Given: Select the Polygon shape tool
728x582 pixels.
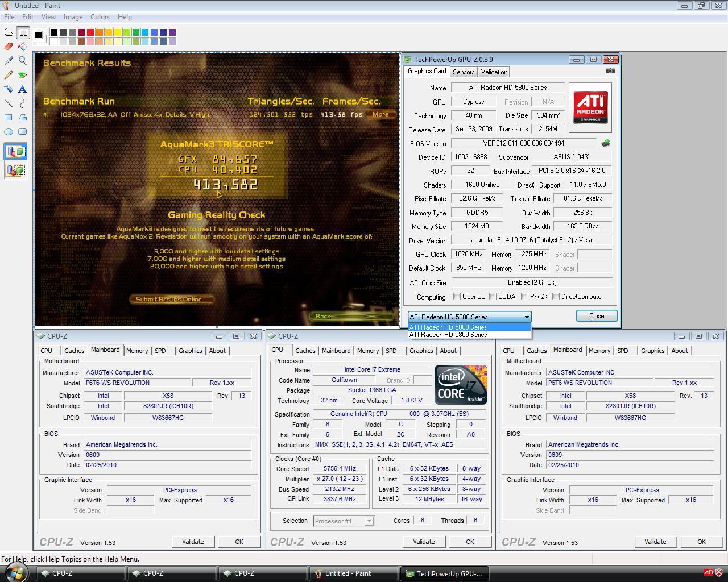Looking at the screenshot, I should (x=23, y=118).
